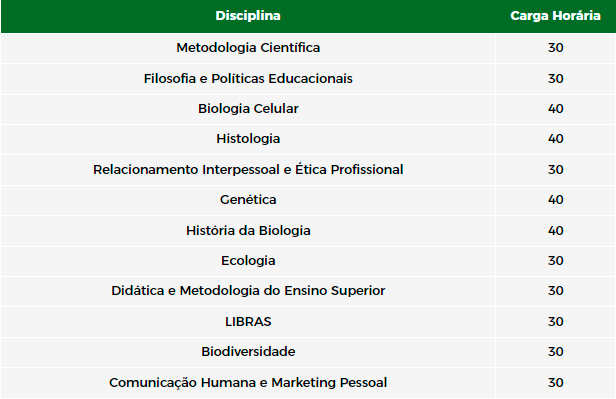Select the Genética row label
The height and width of the screenshot is (399, 616).
(248, 200)
